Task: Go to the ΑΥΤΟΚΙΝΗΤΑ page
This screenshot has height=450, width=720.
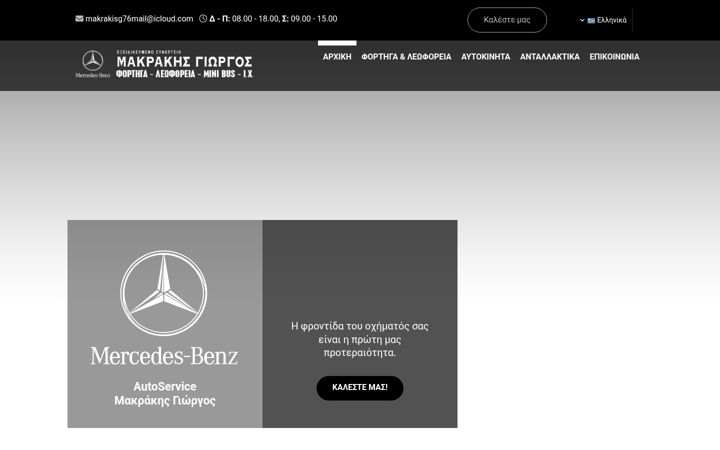Action: 485,57
